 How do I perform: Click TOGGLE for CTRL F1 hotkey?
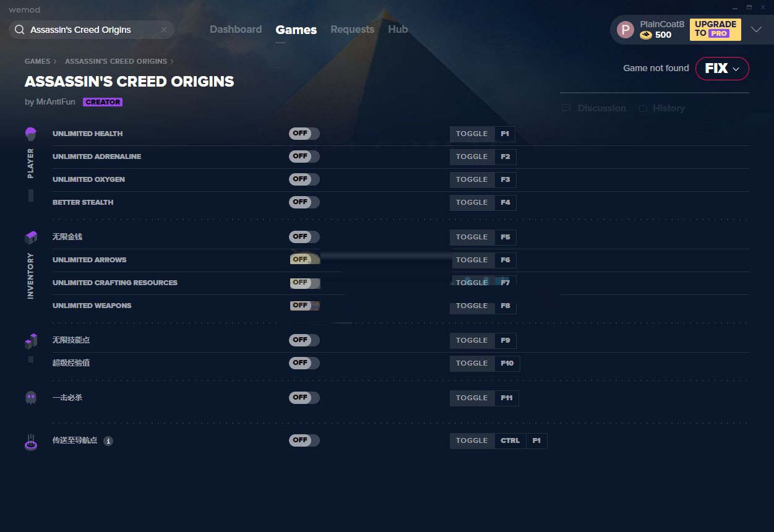[x=472, y=440]
